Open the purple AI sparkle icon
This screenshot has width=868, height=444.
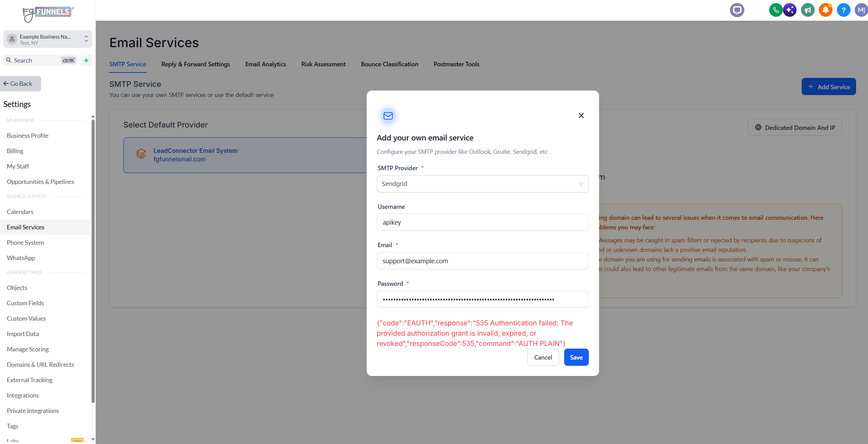(790, 10)
